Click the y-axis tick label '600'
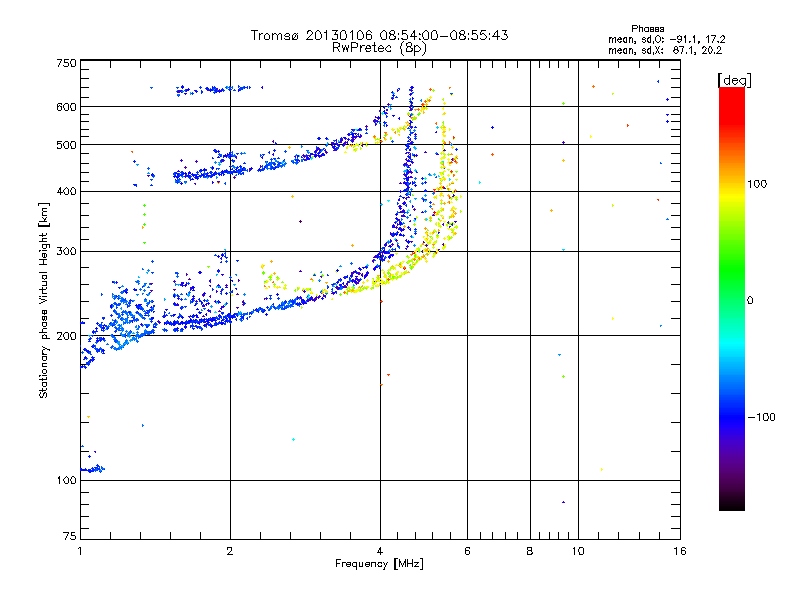Screen dimensions: 800x600 pyautogui.click(x=66, y=107)
